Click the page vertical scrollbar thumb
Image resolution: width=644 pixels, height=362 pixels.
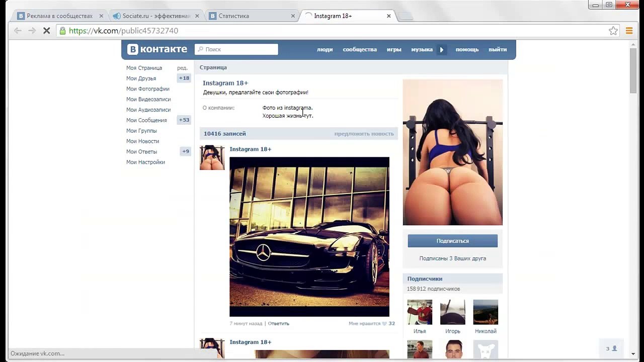[633, 70]
